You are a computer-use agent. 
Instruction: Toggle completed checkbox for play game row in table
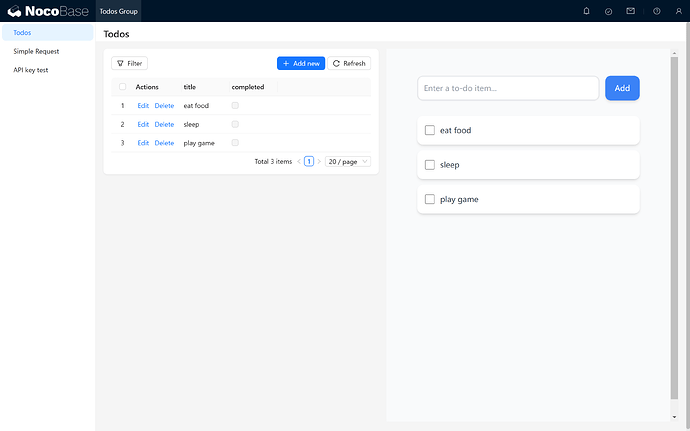tap(235, 143)
